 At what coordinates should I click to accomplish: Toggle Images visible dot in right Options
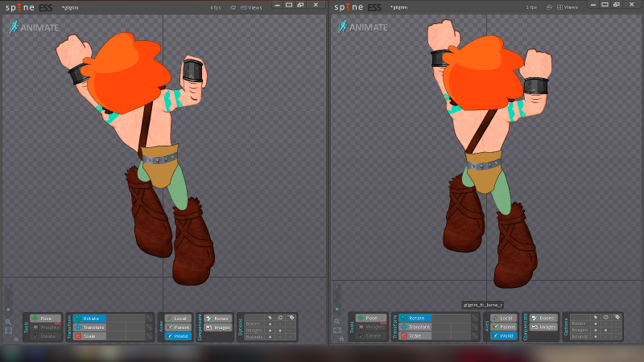[606, 330]
